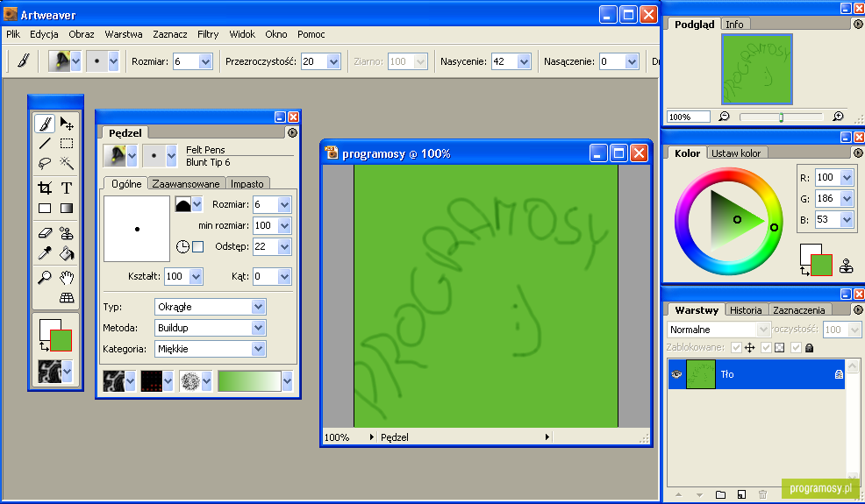Open the Nasycenie dropdown

524,61
